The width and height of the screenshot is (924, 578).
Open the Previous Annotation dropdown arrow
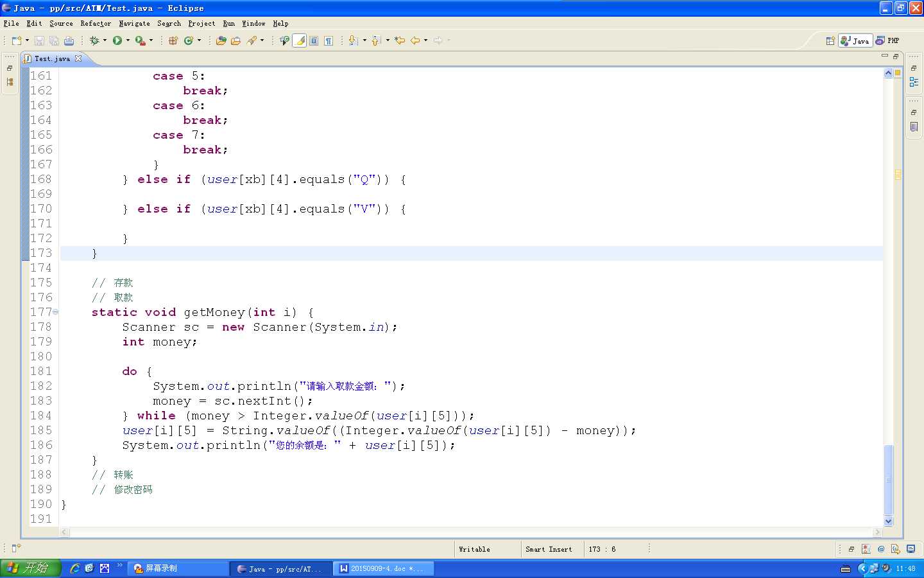tap(388, 40)
